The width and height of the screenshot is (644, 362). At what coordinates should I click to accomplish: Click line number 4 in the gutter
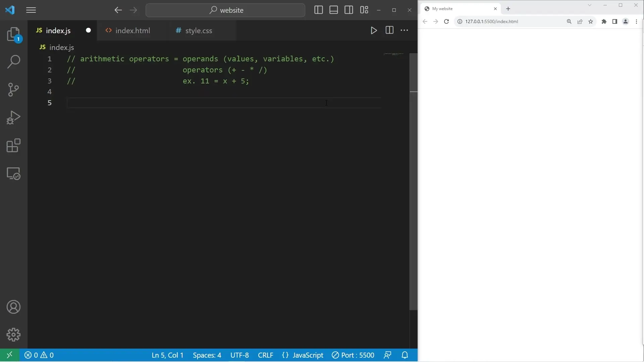50,92
